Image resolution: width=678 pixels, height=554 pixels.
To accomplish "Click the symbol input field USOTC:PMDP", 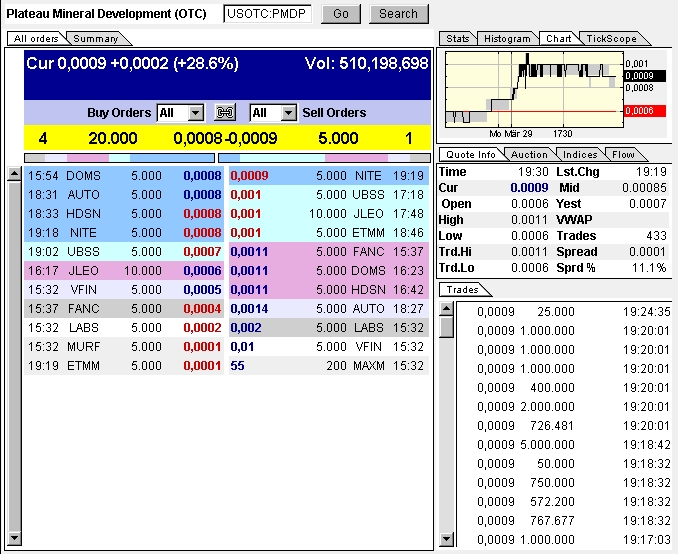I will [x=267, y=14].
